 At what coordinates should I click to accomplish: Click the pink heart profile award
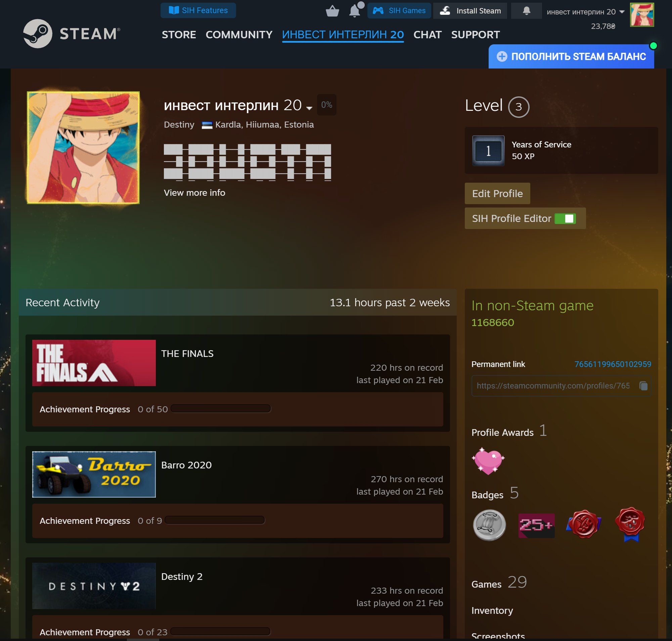click(x=488, y=461)
